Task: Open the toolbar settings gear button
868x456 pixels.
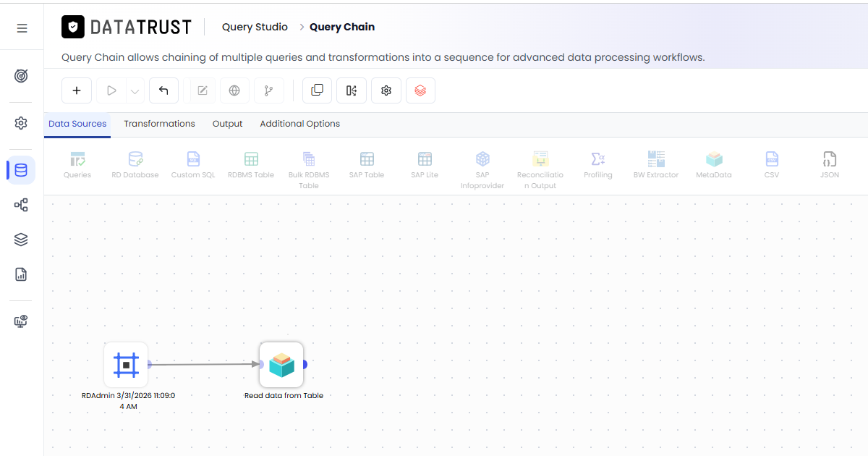Action: pos(386,90)
